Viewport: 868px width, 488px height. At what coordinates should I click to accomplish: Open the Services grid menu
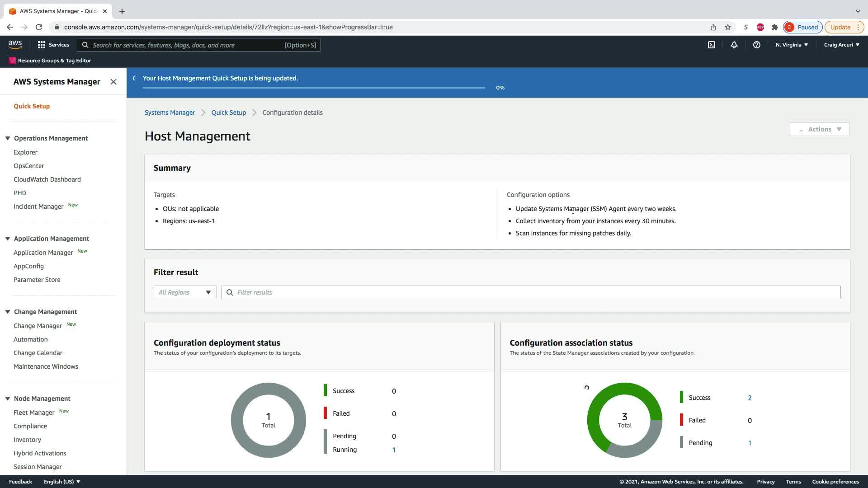tap(53, 45)
